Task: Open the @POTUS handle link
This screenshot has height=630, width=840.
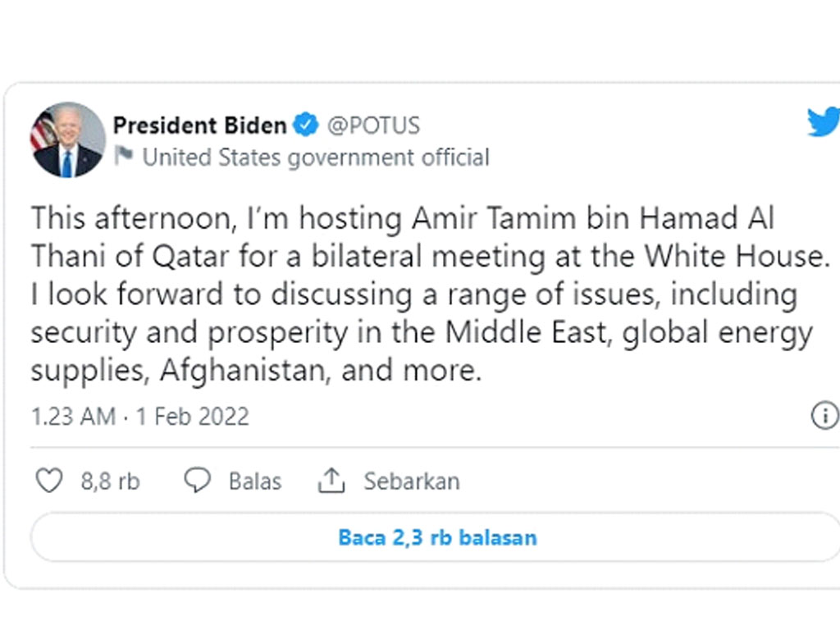Action: tap(373, 126)
